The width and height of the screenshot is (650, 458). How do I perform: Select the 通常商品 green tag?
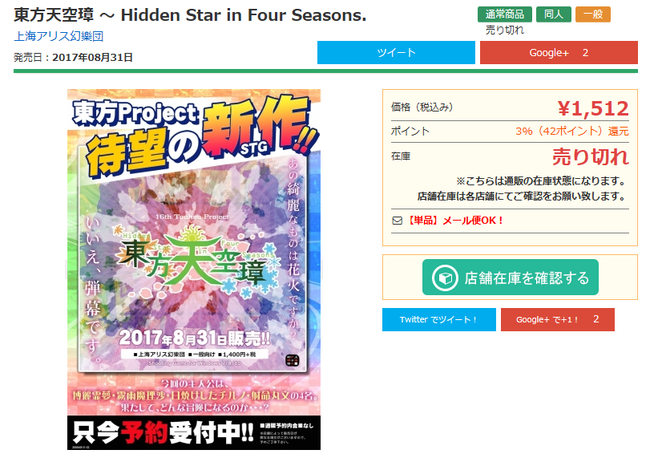504,15
